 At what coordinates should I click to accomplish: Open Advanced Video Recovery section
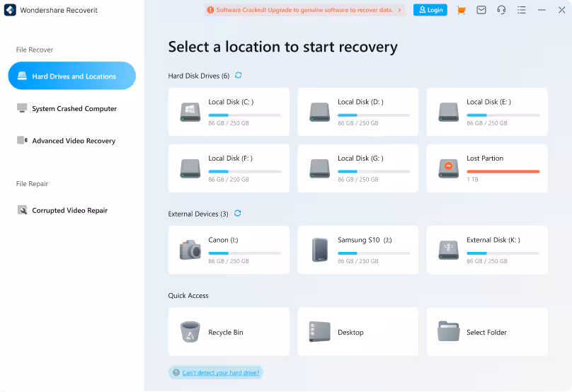[x=74, y=141]
